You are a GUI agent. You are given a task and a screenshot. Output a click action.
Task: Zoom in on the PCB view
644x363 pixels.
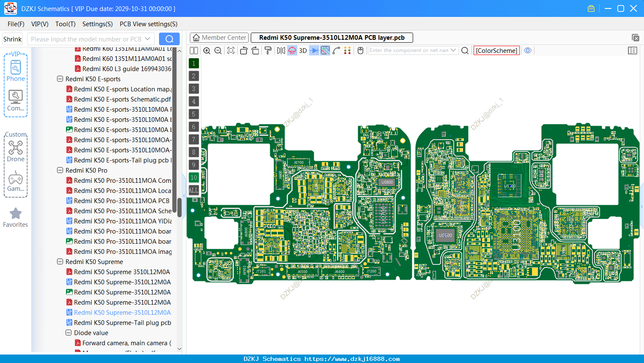click(207, 51)
